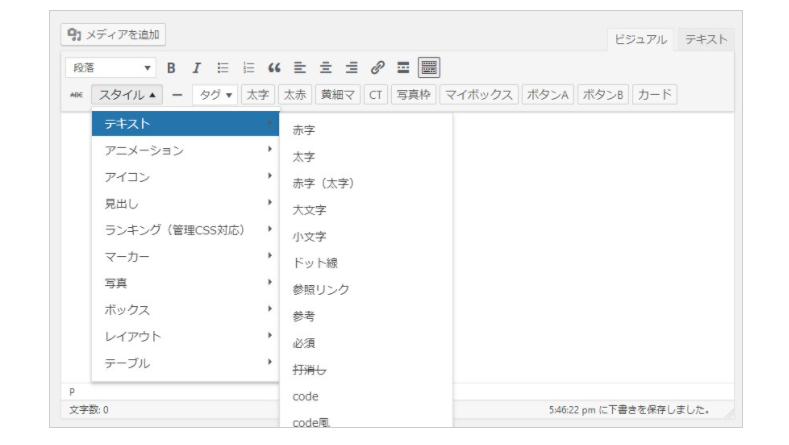Image resolution: width=789 pixels, height=445 pixels.
Task: Click the 写真枠 toolbar button
Action: (x=413, y=95)
